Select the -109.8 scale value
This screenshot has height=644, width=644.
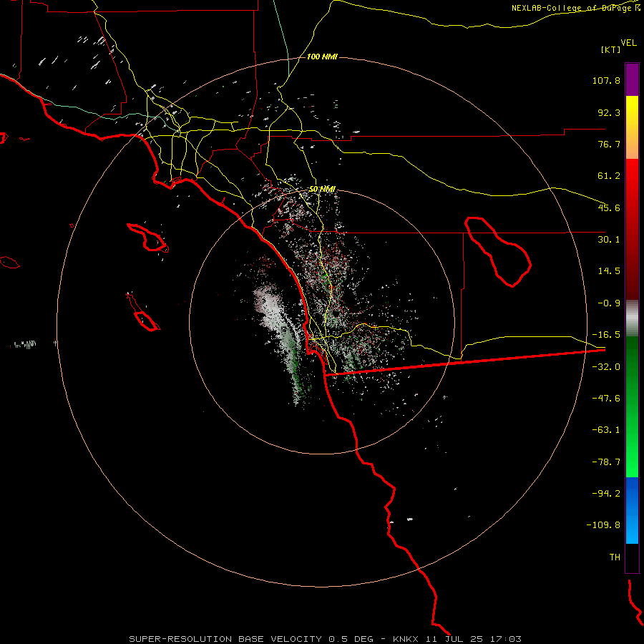(604, 525)
